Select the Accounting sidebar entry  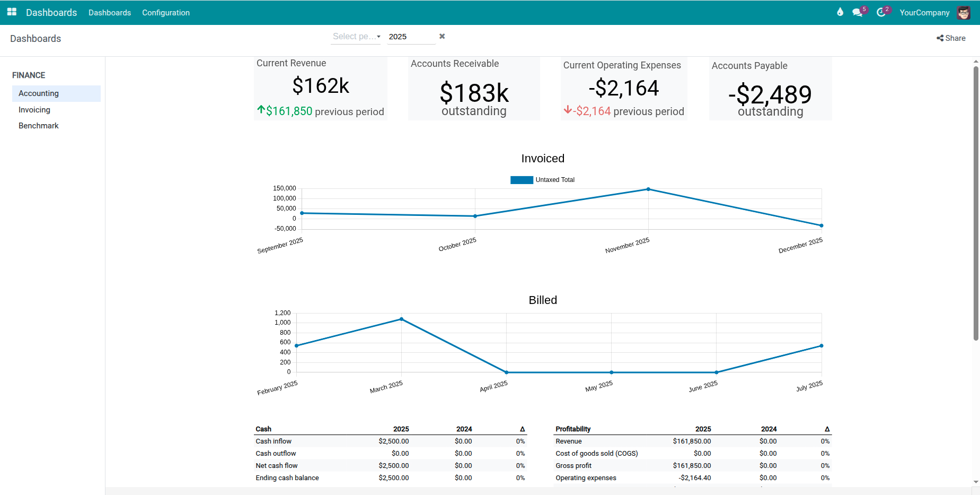(x=39, y=93)
